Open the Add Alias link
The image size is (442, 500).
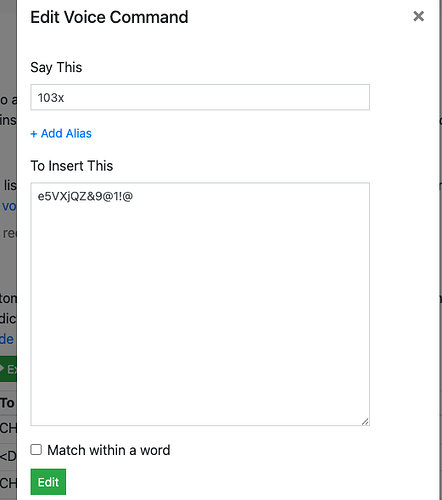[61, 134]
